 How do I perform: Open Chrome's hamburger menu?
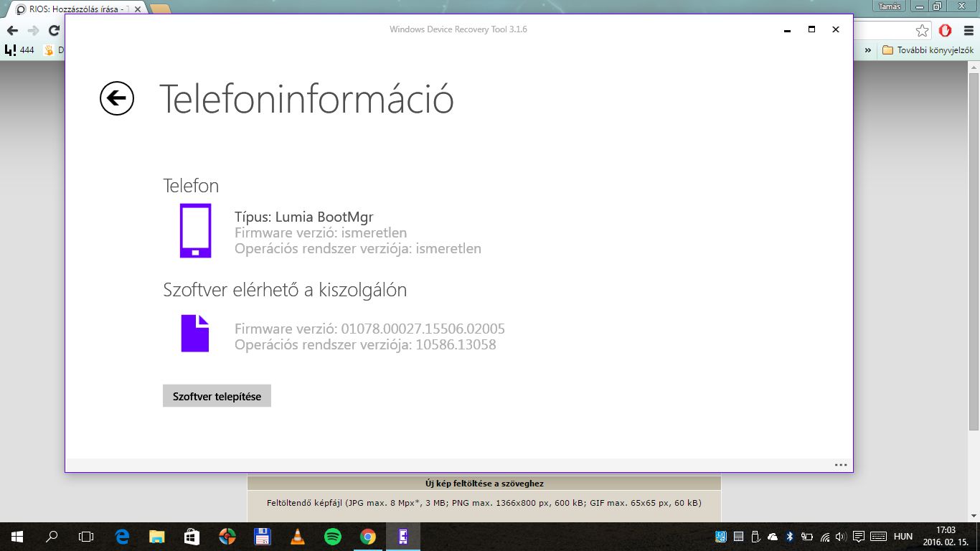click(968, 31)
